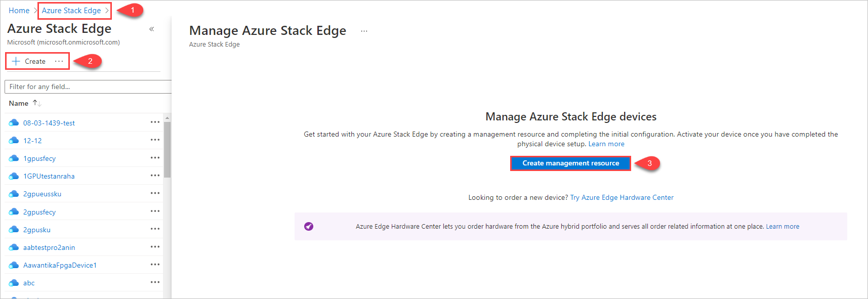This screenshot has width=868, height=299.
Task: Go to Home in the breadcrumb
Action: tap(19, 11)
